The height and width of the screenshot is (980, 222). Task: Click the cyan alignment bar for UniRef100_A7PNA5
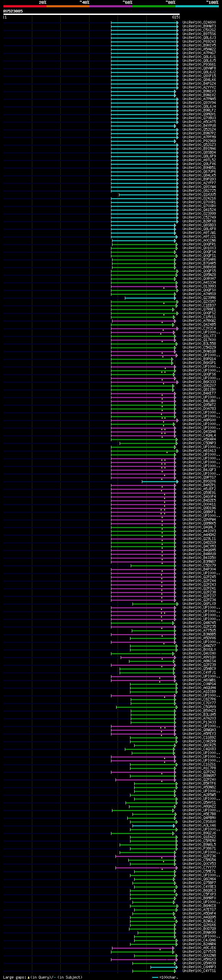(x=145, y=99)
